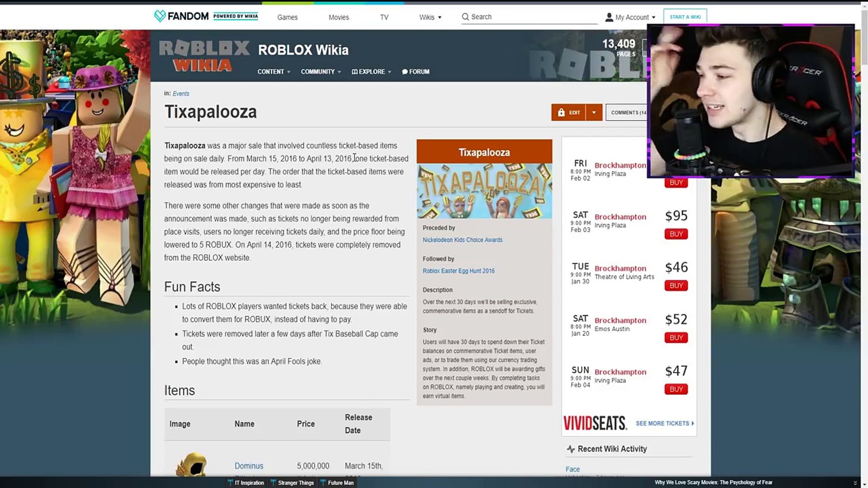The image size is (868, 488).
Task: Click the TV menu item
Action: 384,17
